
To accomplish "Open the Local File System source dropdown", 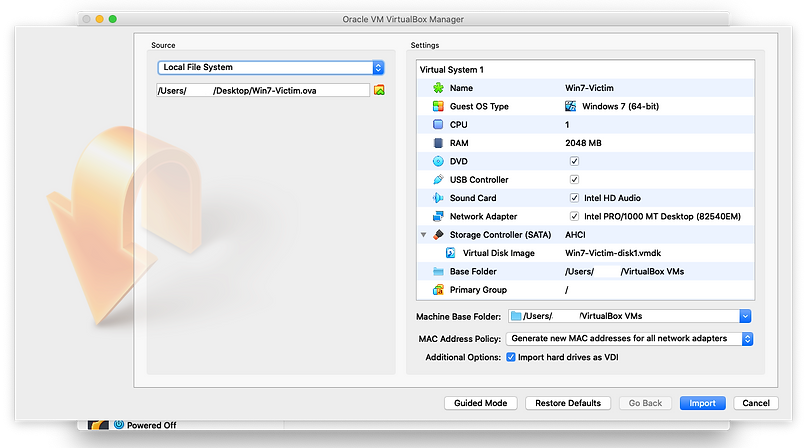I will click(x=271, y=67).
